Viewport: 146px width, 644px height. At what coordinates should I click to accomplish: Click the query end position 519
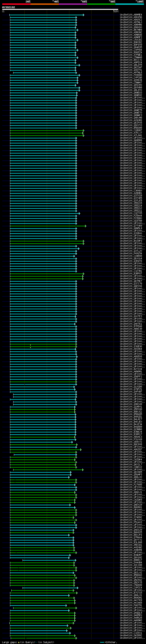pyautogui.click(x=115, y=11)
